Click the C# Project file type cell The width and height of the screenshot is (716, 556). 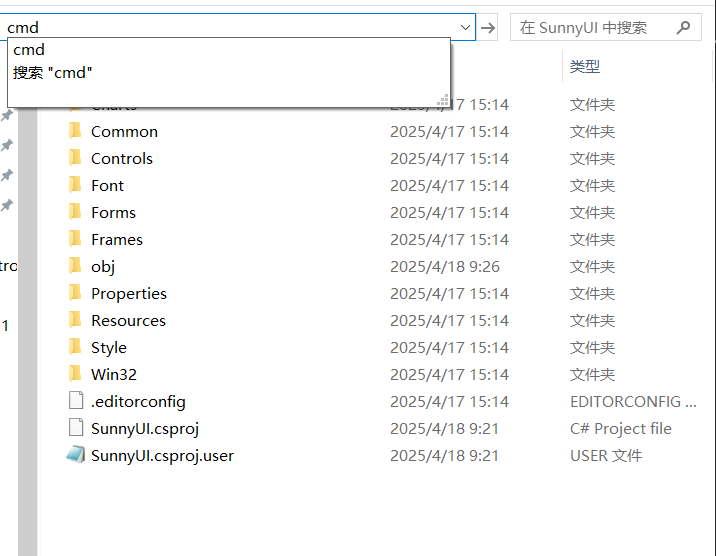[621, 429]
